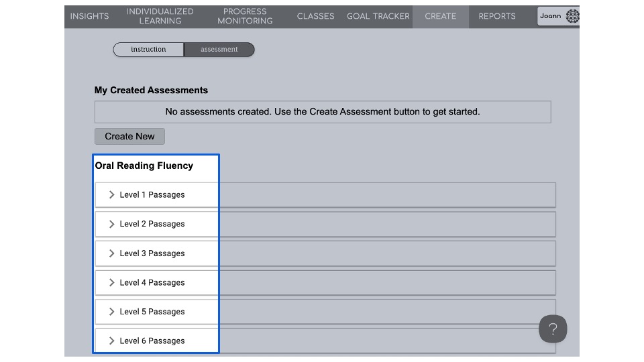
Task: Click the arrow icon for Level 4 Passages
Action: tap(112, 283)
